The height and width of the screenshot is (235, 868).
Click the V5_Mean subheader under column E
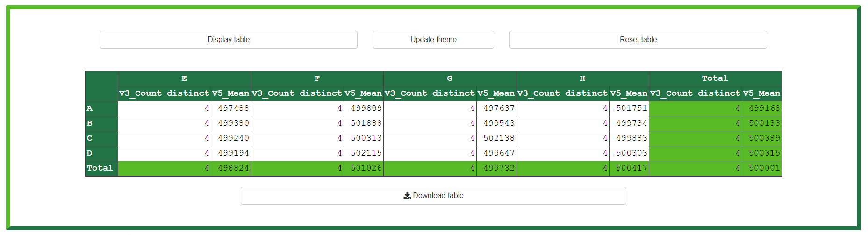230,93
